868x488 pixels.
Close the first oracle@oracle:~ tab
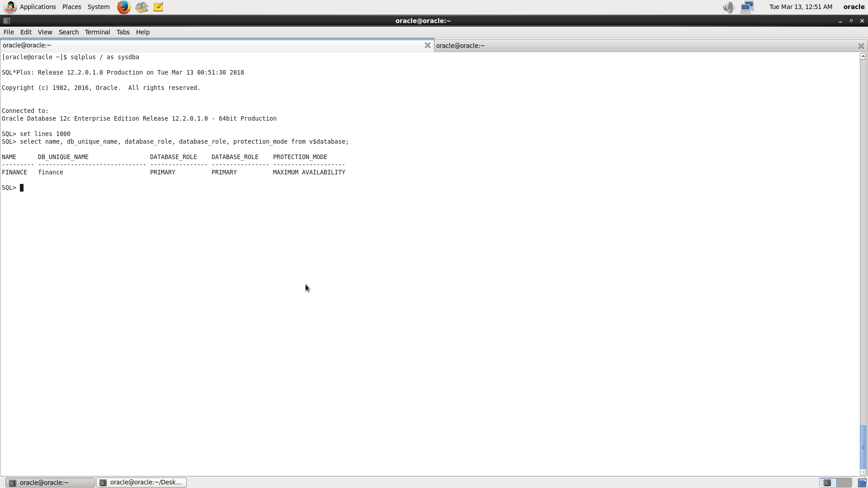427,45
